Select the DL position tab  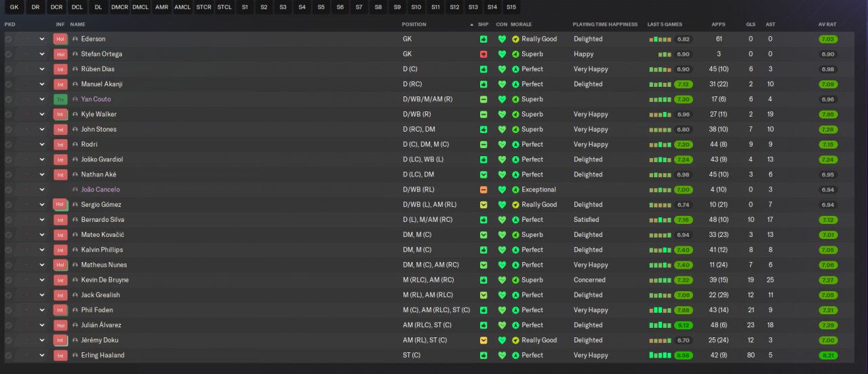98,7
